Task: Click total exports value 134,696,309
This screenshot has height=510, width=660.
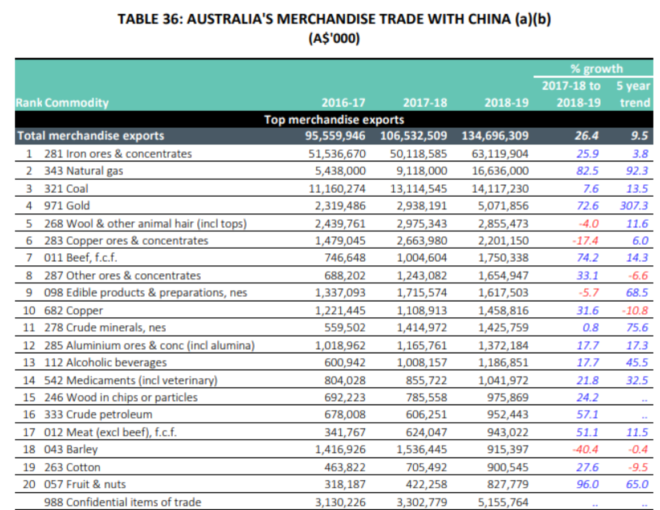Action: 495,136
